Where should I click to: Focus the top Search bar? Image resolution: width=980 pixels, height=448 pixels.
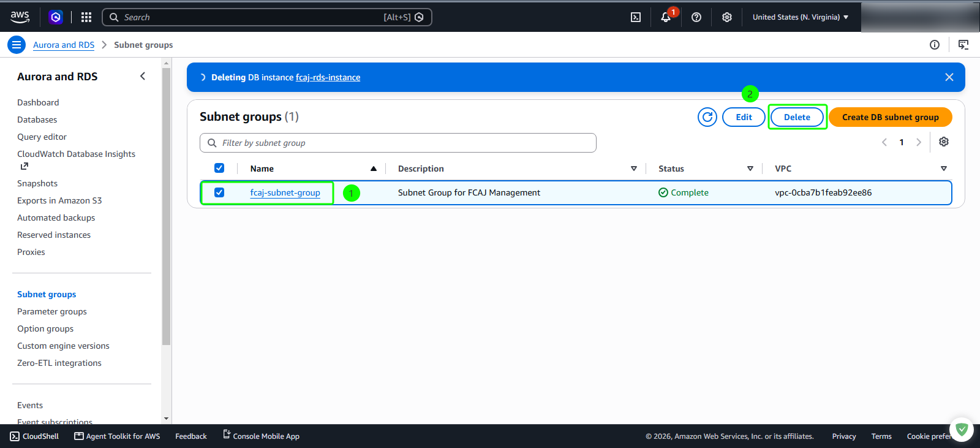tap(267, 17)
